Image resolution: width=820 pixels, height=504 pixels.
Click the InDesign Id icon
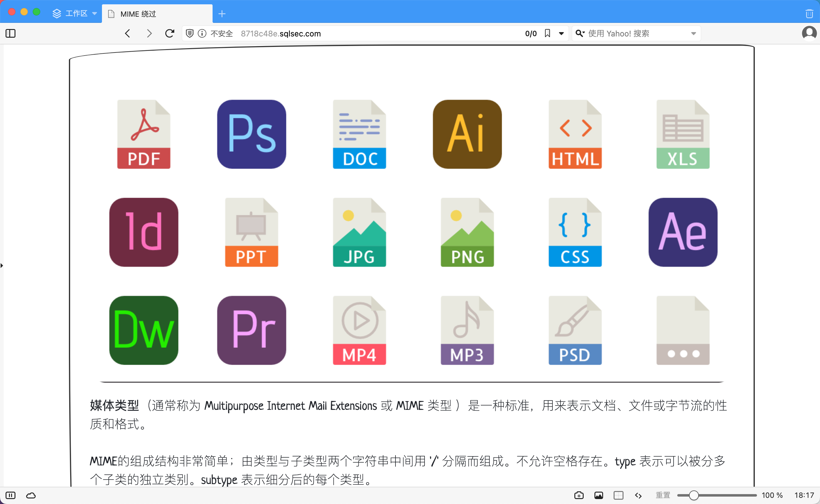[144, 232]
